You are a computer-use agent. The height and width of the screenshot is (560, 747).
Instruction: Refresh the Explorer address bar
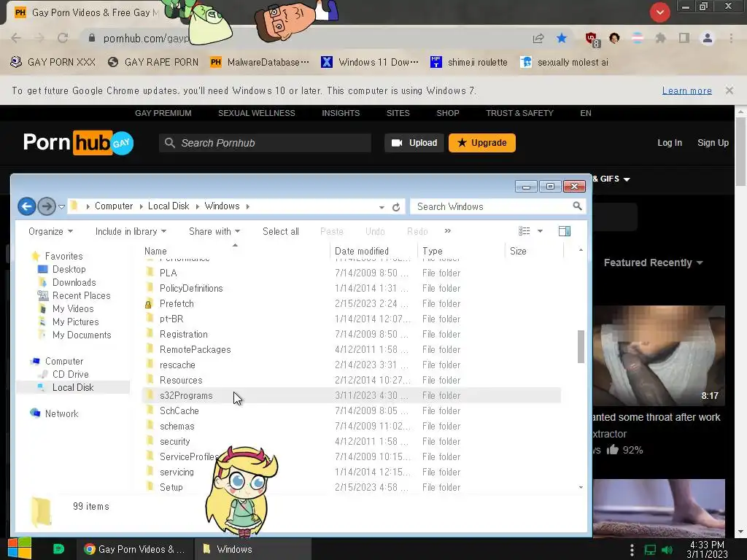click(396, 207)
